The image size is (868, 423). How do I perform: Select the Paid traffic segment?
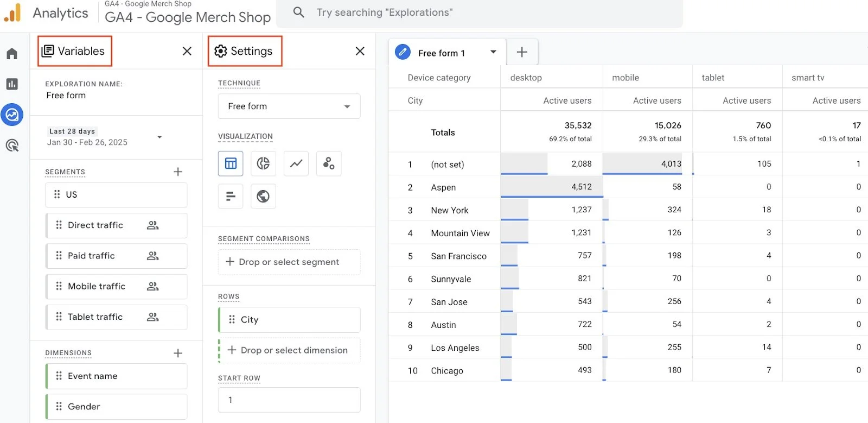click(x=116, y=256)
